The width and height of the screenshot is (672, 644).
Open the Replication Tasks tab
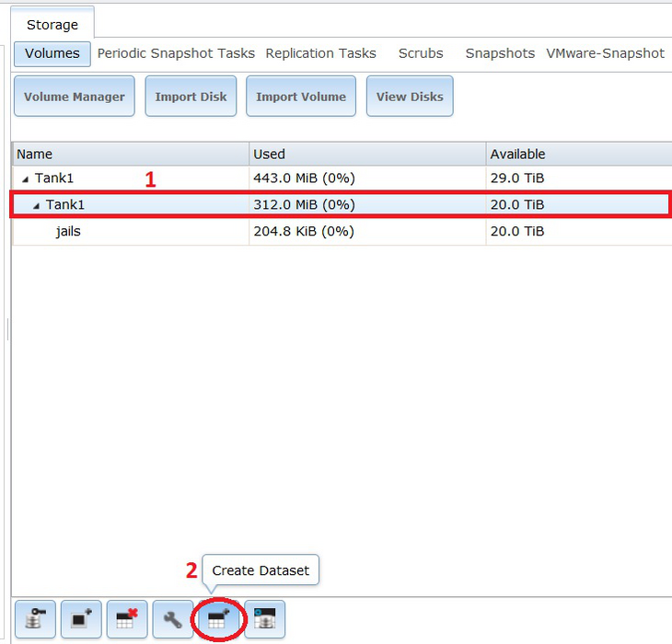pos(320,53)
